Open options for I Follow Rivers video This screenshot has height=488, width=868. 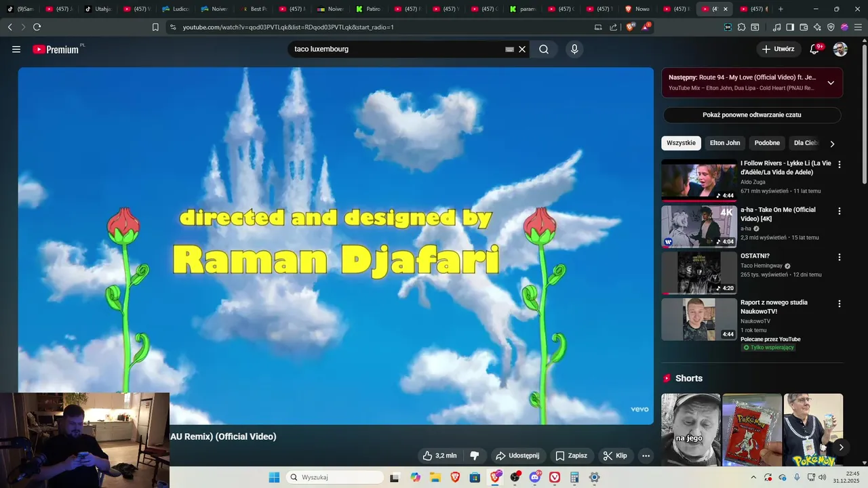(x=840, y=165)
